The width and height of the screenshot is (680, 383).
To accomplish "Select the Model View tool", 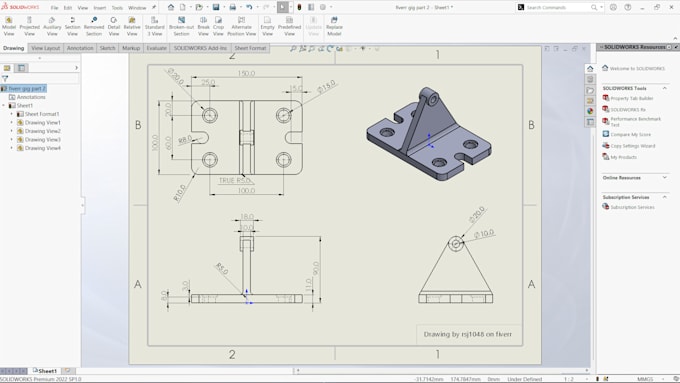I will coord(9,26).
